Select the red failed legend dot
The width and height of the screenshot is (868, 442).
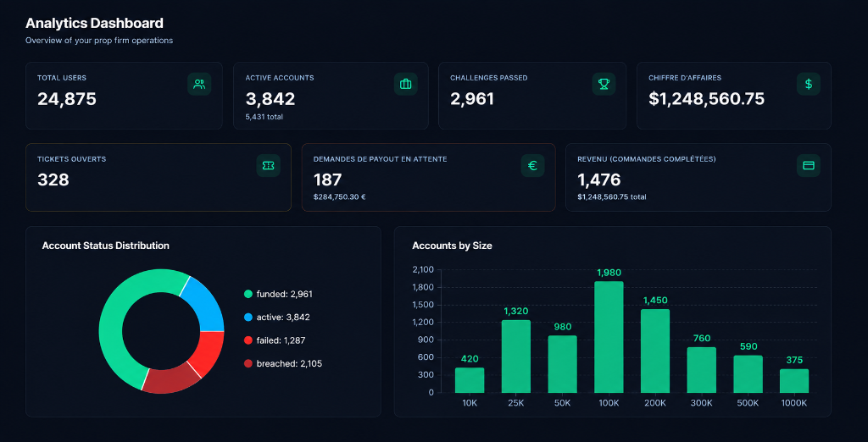(x=248, y=340)
